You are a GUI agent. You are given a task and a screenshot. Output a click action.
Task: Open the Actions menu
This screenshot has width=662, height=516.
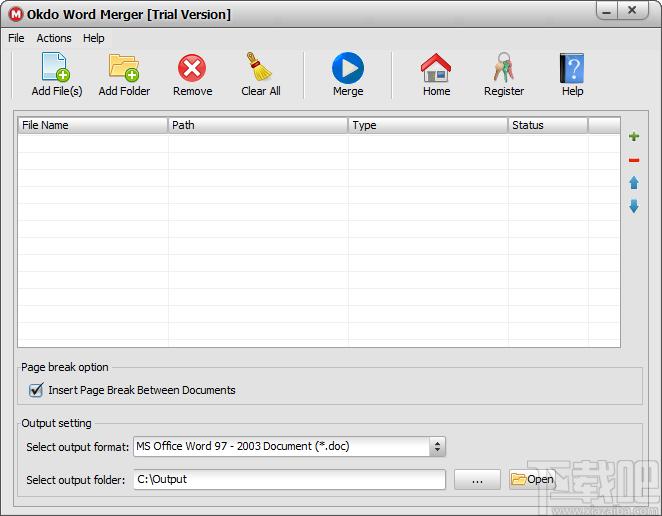click(54, 38)
